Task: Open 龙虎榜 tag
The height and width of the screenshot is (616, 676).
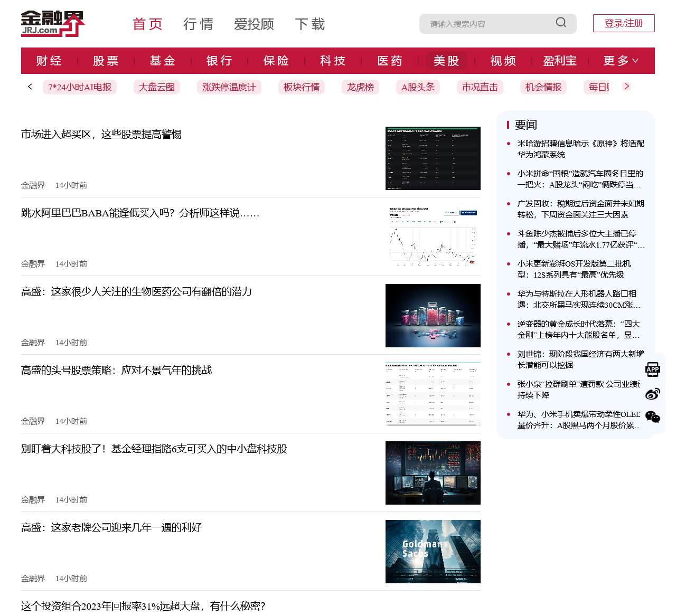Action: (360, 87)
